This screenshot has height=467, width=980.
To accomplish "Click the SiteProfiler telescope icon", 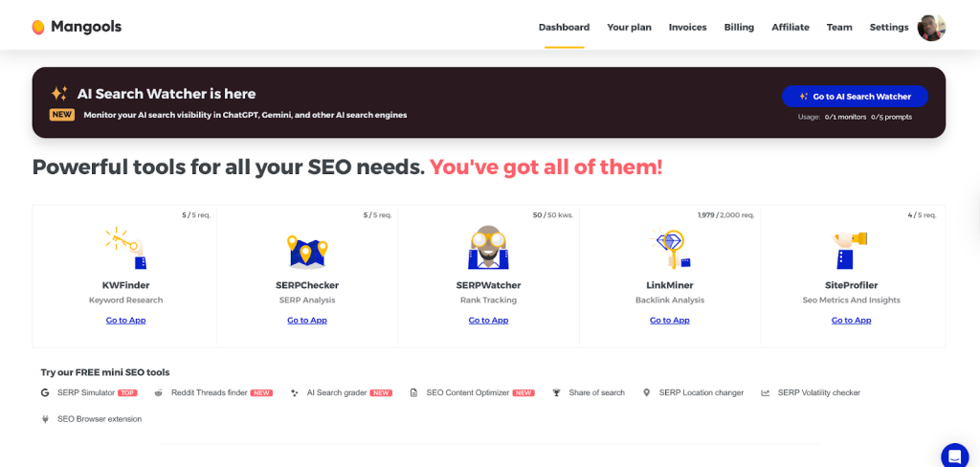I will (x=850, y=248).
